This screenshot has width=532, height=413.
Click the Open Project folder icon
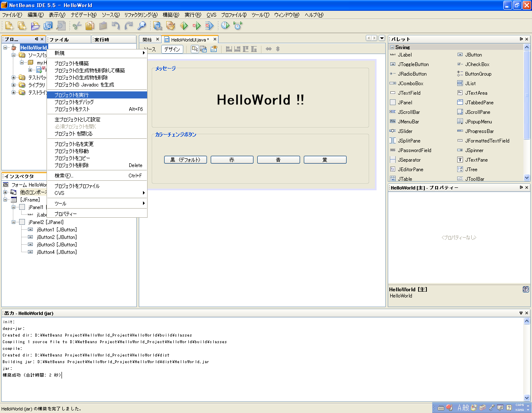coord(35,26)
